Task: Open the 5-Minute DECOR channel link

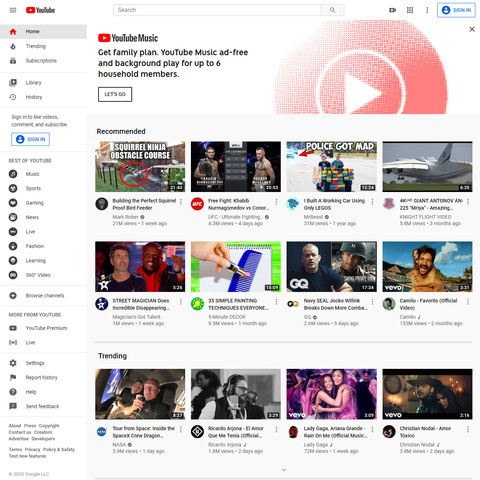Action: (x=227, y=317)
